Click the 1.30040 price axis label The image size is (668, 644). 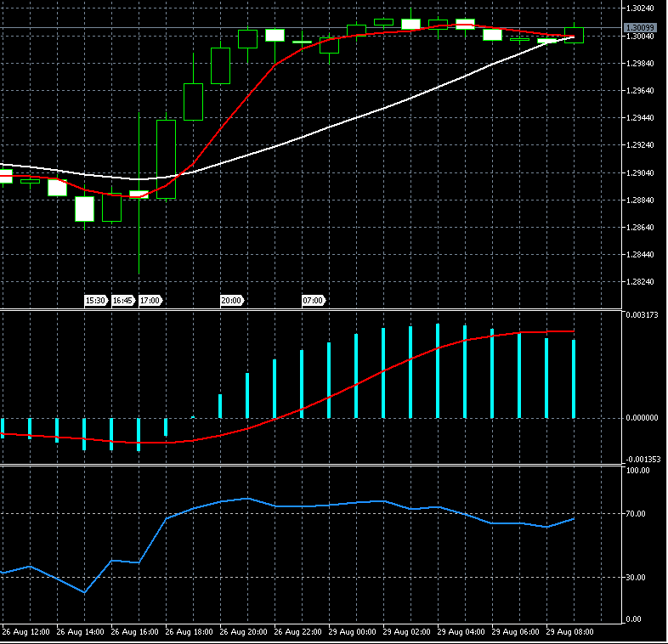(x=640, y=37)
